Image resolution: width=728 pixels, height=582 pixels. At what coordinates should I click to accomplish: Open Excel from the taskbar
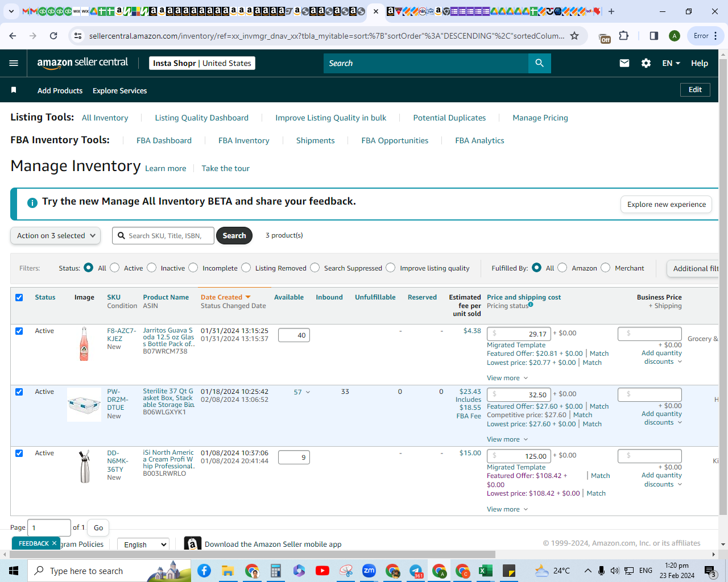click(x=485, y=571)
